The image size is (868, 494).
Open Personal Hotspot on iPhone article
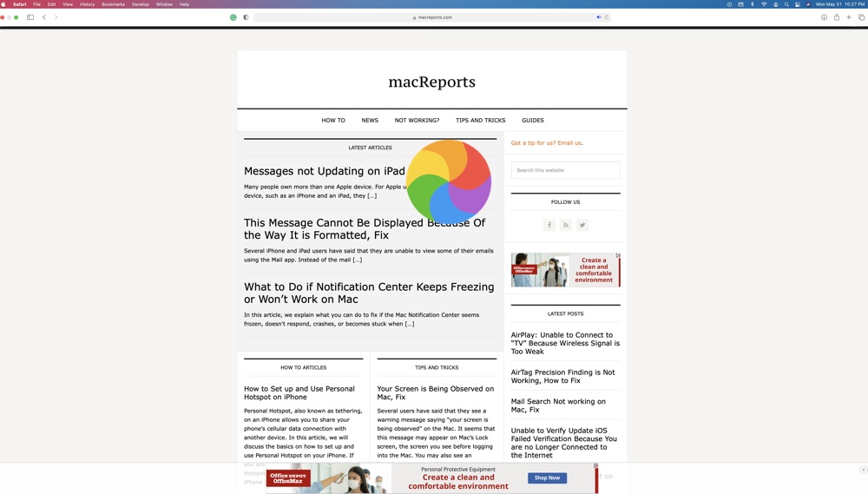[299, 392]
